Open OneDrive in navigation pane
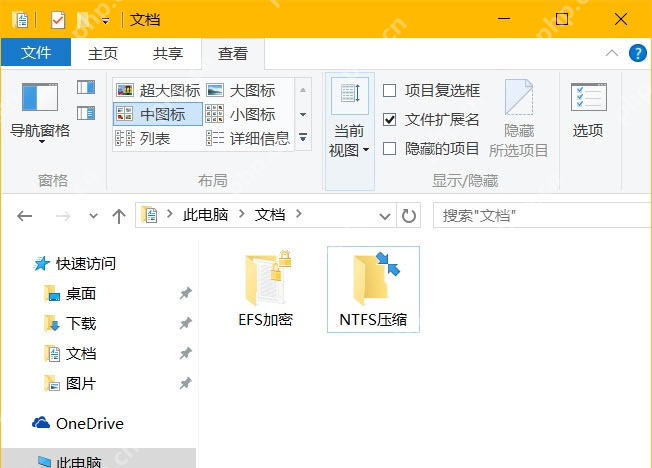 (x=78, y=423)
